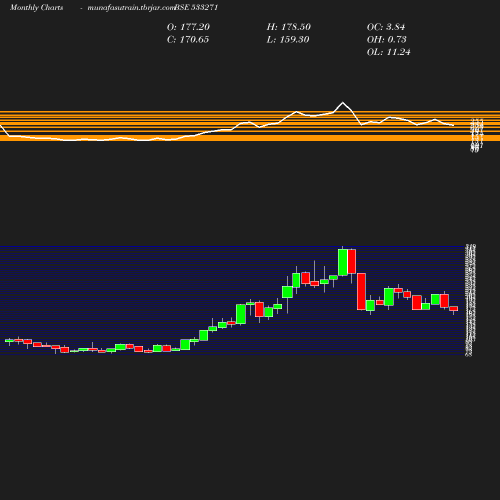Click the low value 'L: 159.30'
This screenshot has height=500, width=500.
288,40
